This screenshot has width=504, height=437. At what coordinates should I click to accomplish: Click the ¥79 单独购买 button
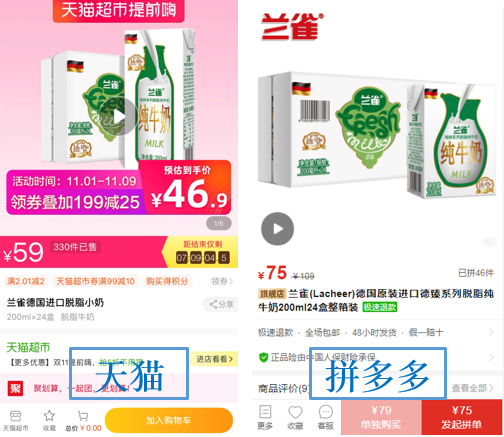click(x=381, y=417)
